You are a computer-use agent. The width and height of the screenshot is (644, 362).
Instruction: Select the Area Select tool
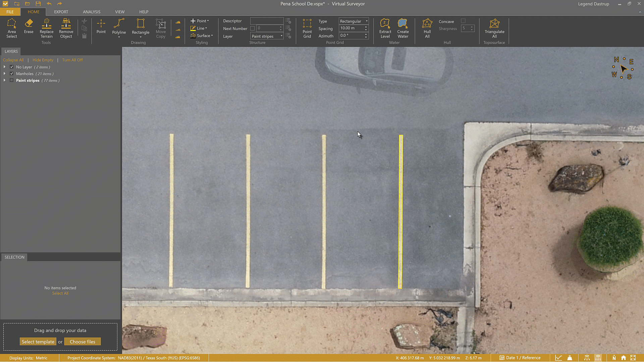pos(12,28)
